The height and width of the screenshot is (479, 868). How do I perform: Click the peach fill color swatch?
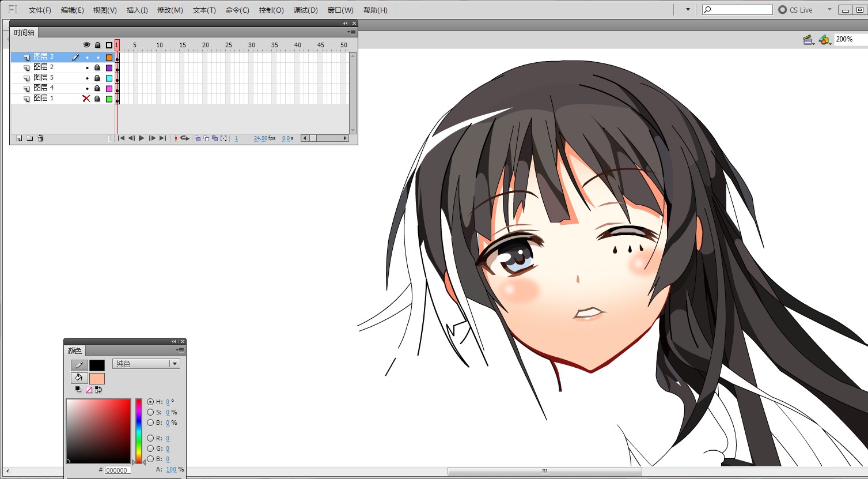97,378
